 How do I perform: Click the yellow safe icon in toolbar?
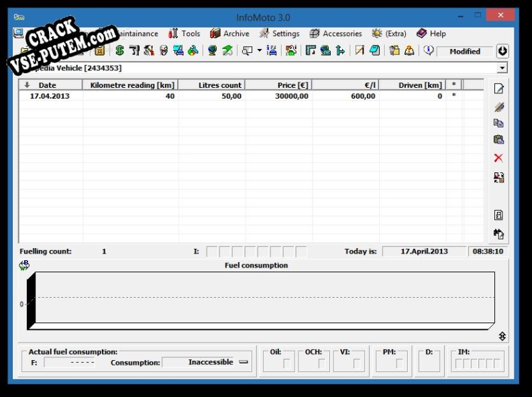pyautogui.click(x=99, y=51)
